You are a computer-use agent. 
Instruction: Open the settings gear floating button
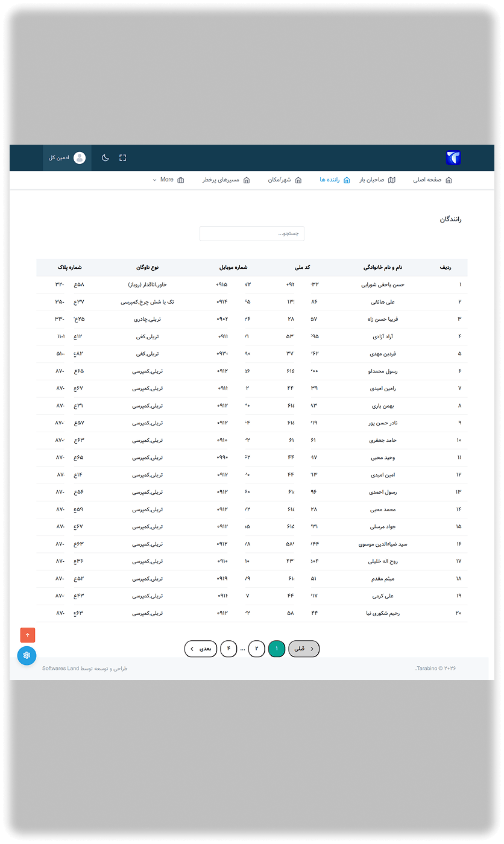[27, 655]
